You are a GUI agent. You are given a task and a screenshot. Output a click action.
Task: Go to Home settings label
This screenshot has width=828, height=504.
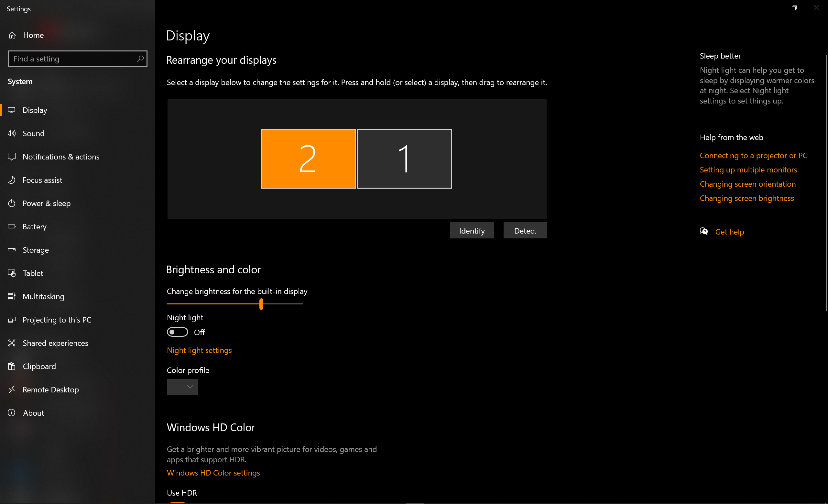pos(33,35)
